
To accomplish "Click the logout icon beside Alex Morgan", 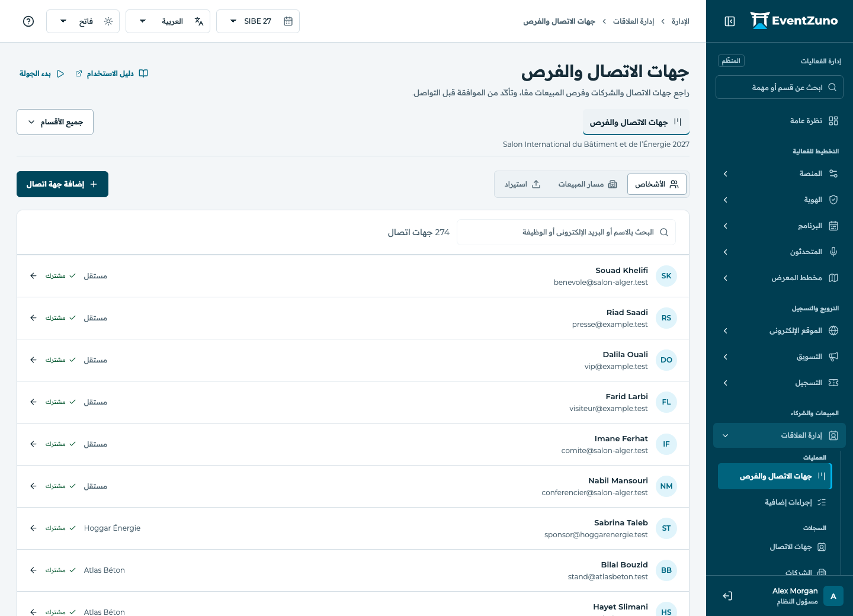I will 727,596.
